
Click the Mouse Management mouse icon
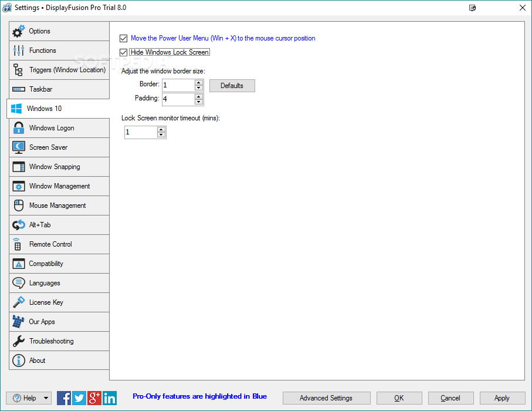click(x=19, y=206)
